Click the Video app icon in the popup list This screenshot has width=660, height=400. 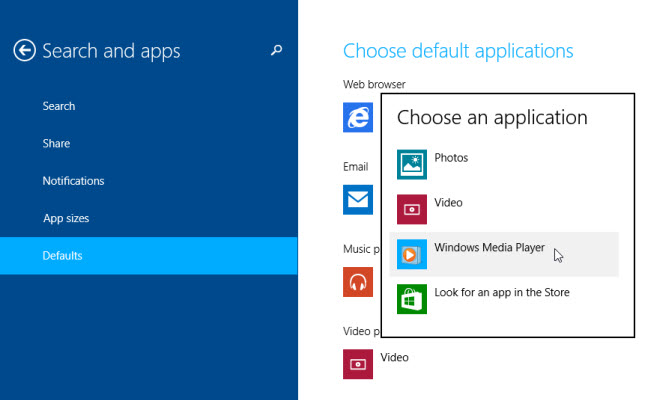coord(412,209)
